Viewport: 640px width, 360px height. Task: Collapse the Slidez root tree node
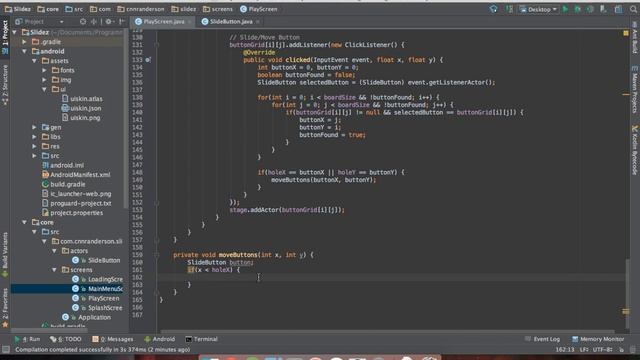(x=15, y=32)
